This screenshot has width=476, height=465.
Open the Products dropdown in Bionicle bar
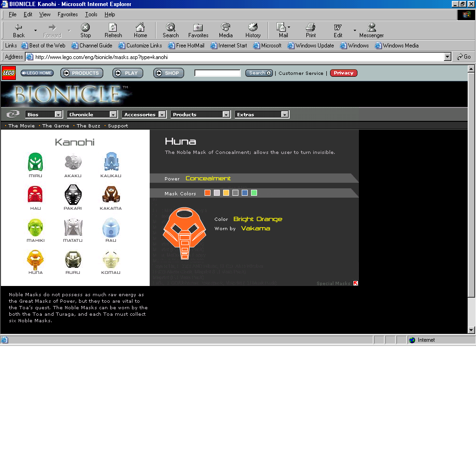click(200, 114)
